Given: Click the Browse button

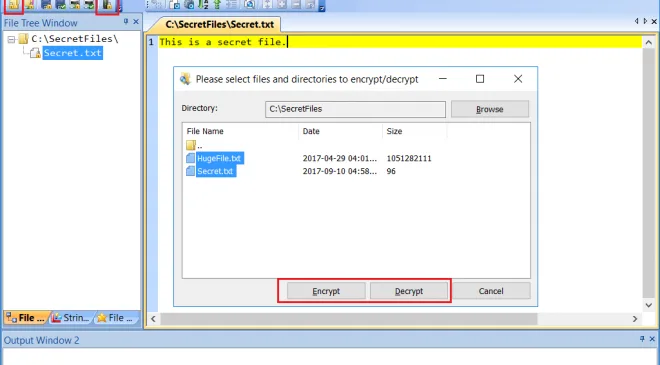Looking at the screenshot, I should coord(490,109).
